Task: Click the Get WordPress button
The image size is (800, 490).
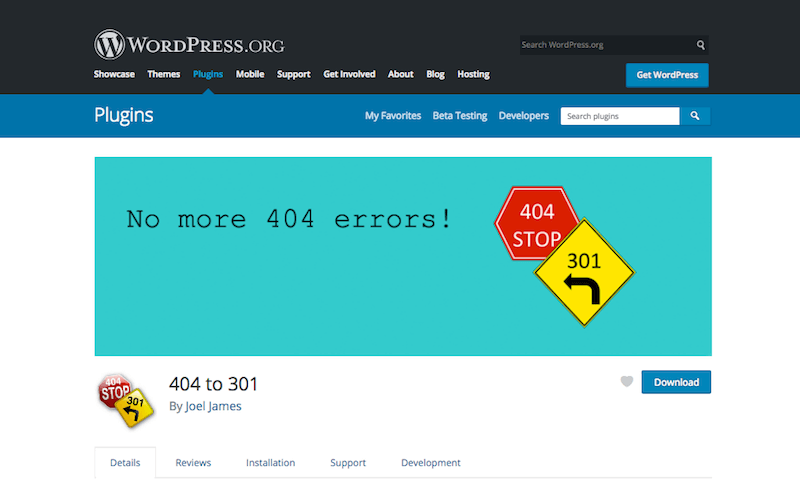Action: 667,75
